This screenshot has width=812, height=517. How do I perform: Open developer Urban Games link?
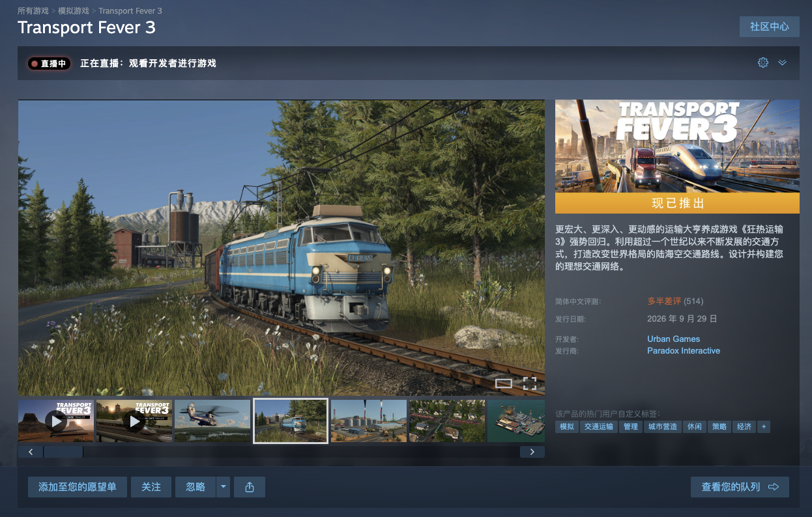[673, 339]
